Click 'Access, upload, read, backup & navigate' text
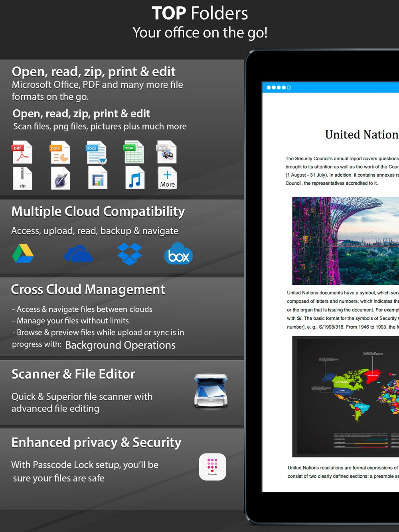This screenshot has width=399, height=532. click(95, 231)
